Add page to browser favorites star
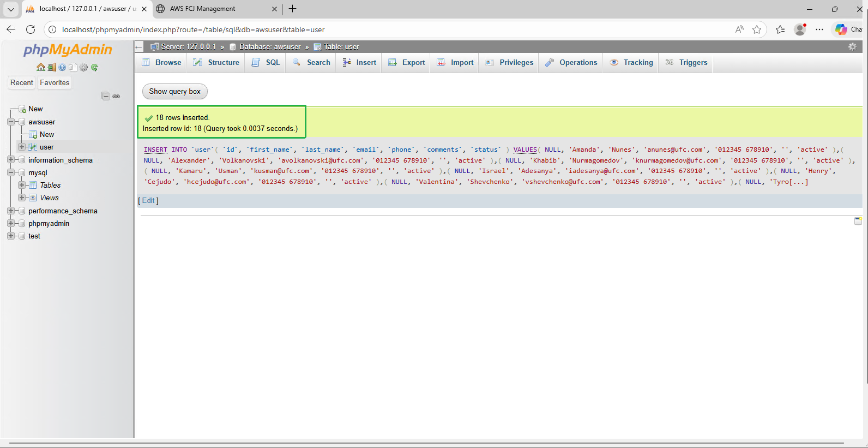This screenshot has width=868, height=448. tap(757, 29)
